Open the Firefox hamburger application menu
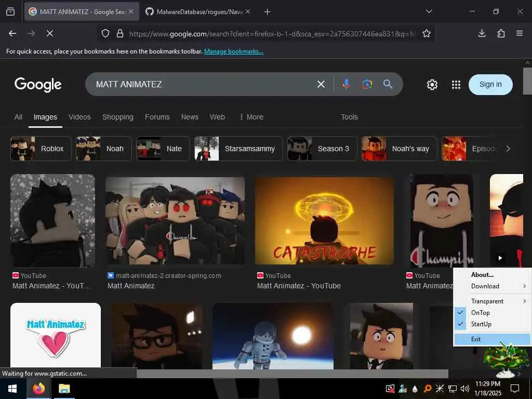The image size is (532, 399). tap(520, 33)
